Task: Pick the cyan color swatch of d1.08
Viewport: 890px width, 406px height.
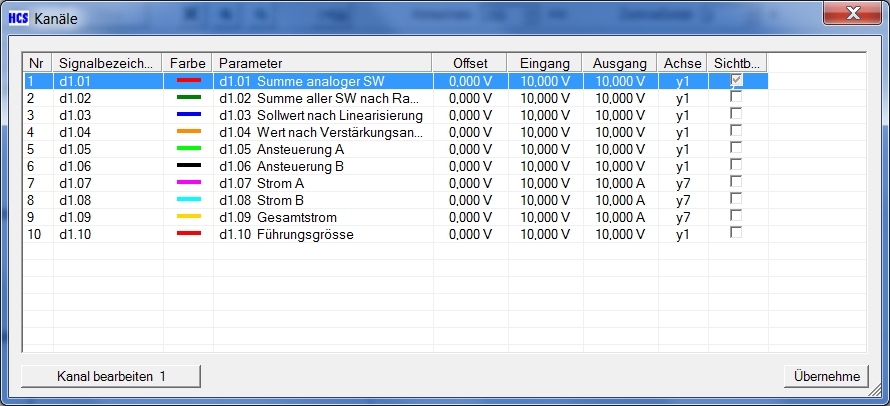Action: click(189, 200)
